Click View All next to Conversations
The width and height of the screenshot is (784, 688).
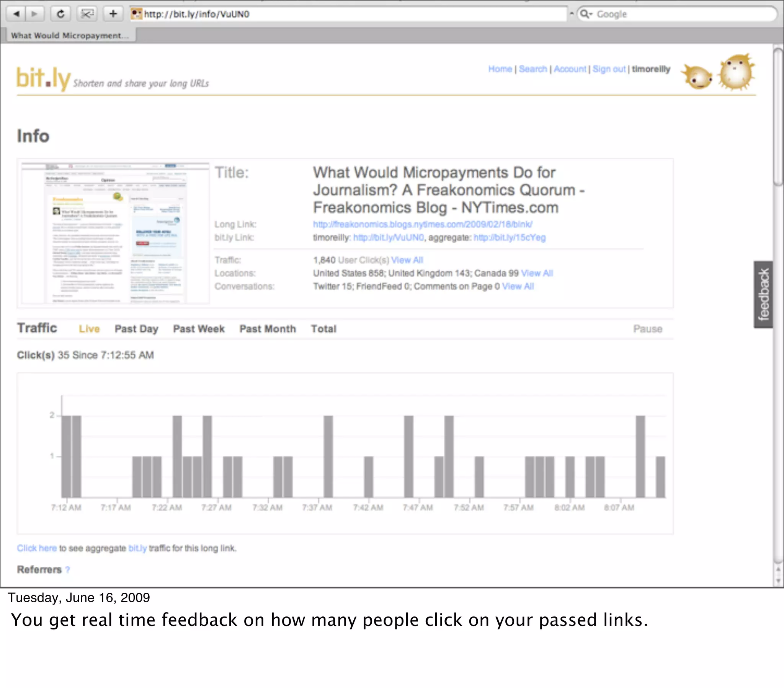click(x=518, y=286)
